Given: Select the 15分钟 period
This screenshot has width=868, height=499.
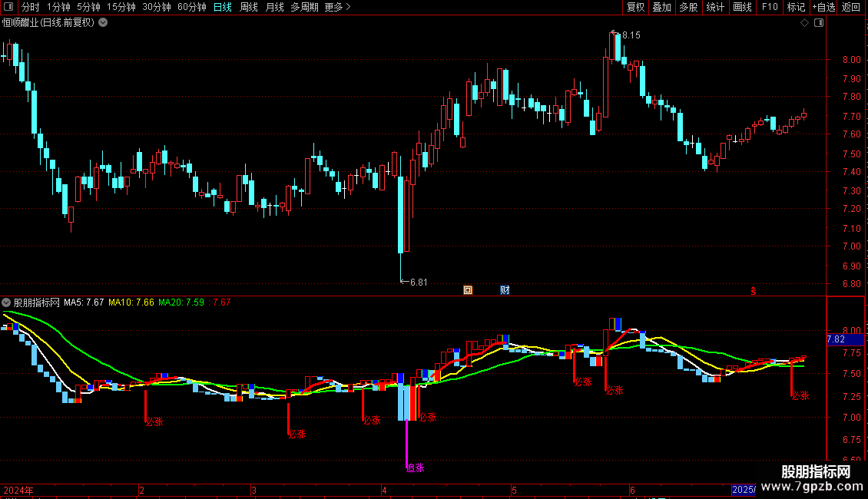Looking at the screenshot, I should (x=121, y=7).
